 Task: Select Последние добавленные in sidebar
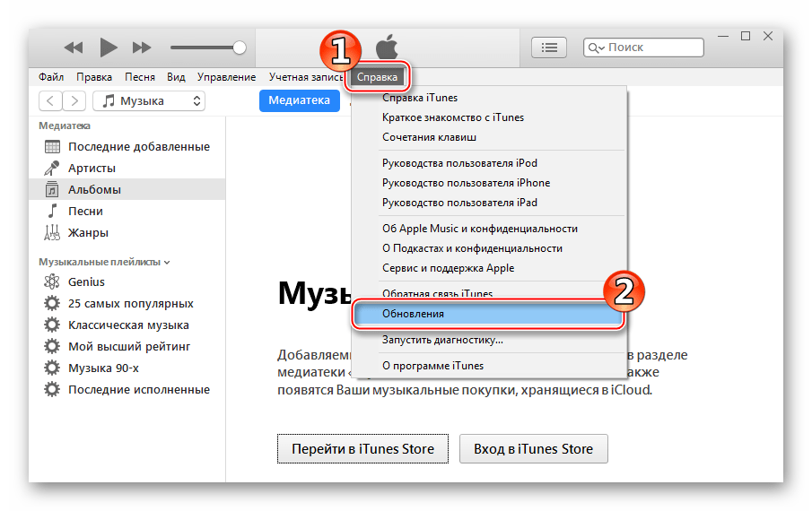(127, 147)
